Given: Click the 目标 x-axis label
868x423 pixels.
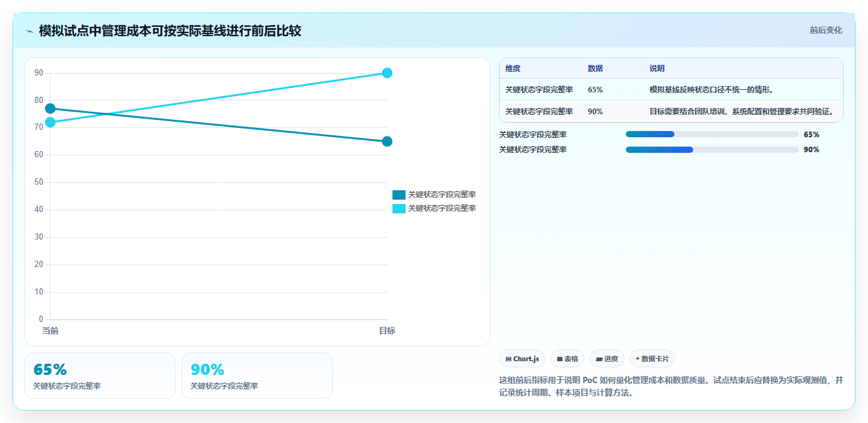Looking at the screenshot, I should [387, 331].
